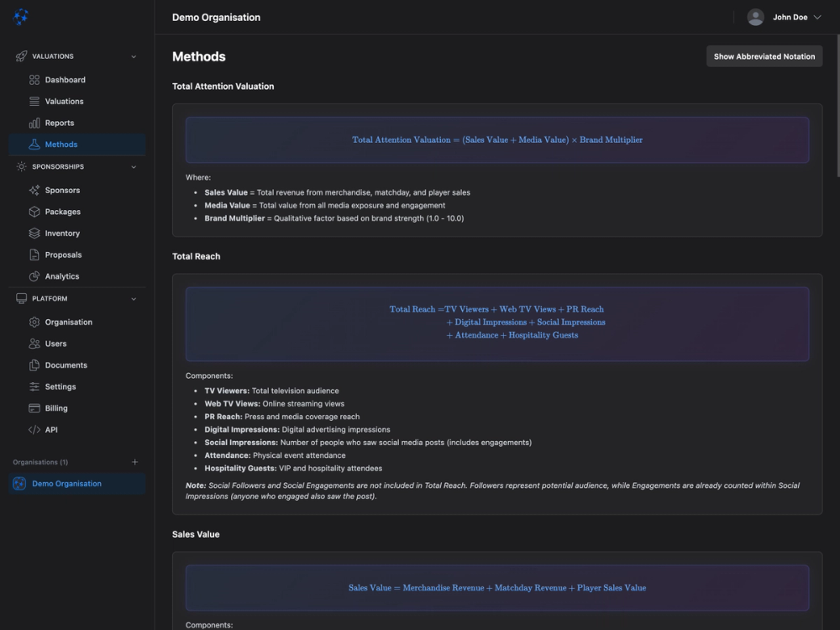Image resolution: width=840 pixels, height=630 pixels.
Task: Select the Proposals document icon
Action: point(36,255)
